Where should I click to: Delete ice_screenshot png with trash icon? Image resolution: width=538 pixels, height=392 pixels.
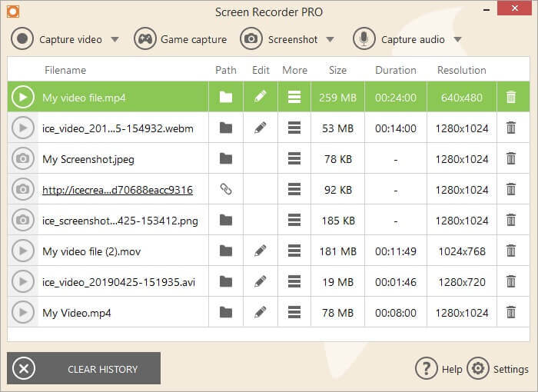pos(510,221)
